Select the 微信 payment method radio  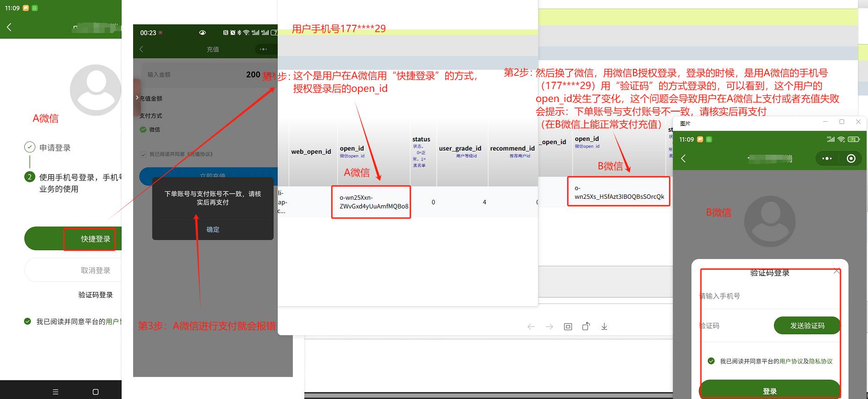coord(143,129)
